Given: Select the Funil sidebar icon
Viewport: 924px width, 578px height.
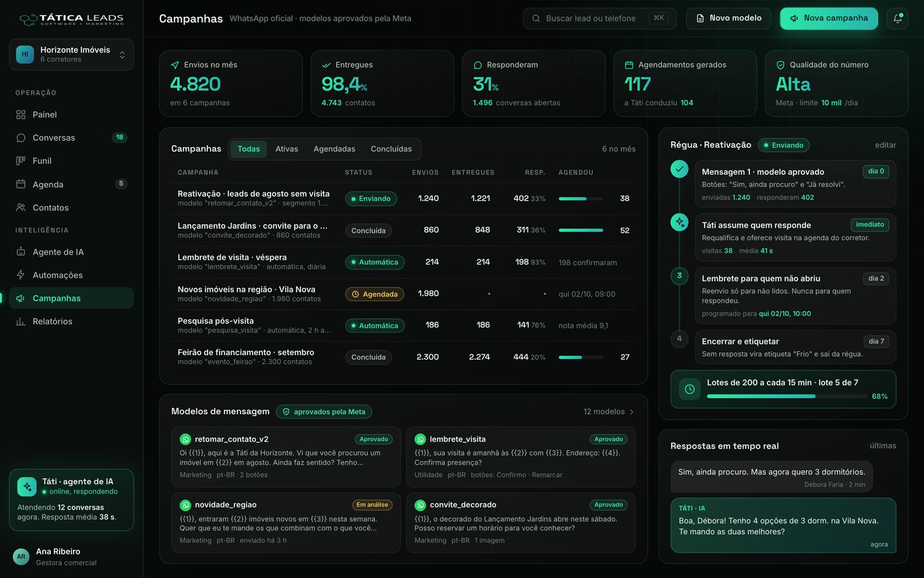Looking at the screenshot, I should coord(21,161).
